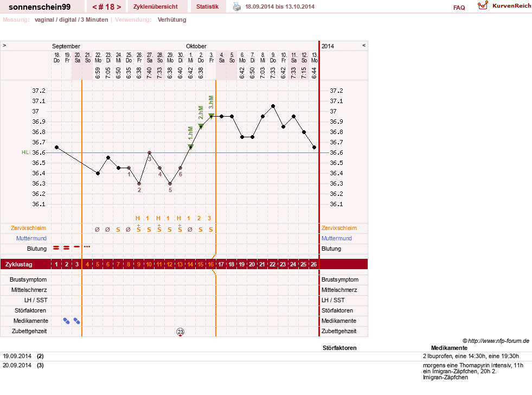Open the FAQ link
Image resolution: width=532 pixels, height=395 pixels.
click(x=459, y=8)
